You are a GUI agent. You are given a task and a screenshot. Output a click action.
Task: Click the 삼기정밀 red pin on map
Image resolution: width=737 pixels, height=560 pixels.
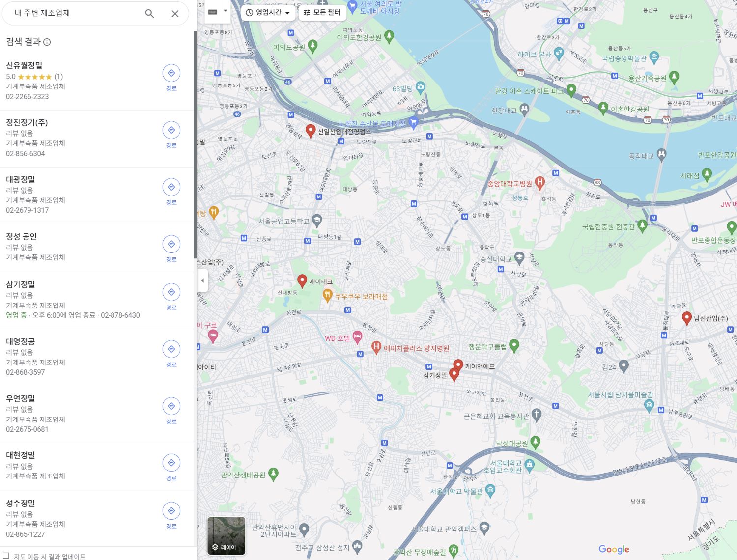tap(454, 375)
